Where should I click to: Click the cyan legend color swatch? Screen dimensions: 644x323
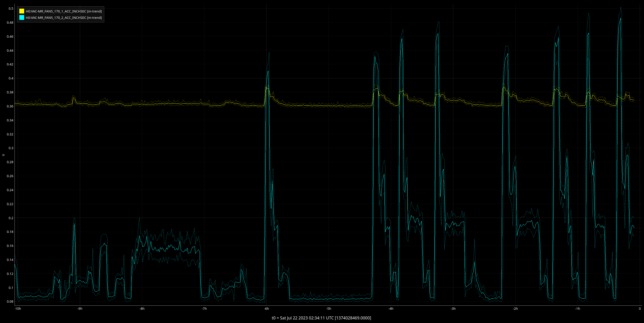point(22,18)
